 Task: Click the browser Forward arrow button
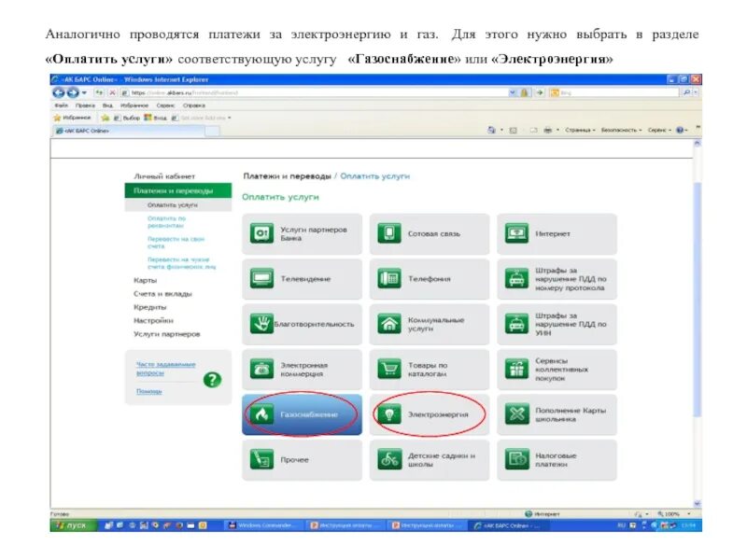click(x=73, y=92)
